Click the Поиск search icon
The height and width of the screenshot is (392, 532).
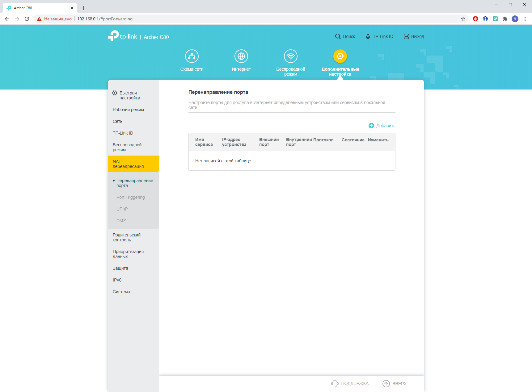(x=338, y=36)
